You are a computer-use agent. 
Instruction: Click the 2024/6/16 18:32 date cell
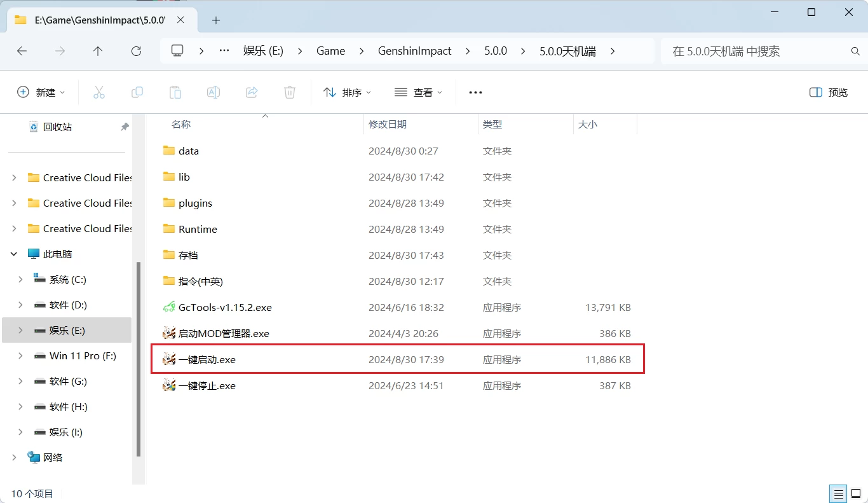pyautogui.click(x=406, y=307)
